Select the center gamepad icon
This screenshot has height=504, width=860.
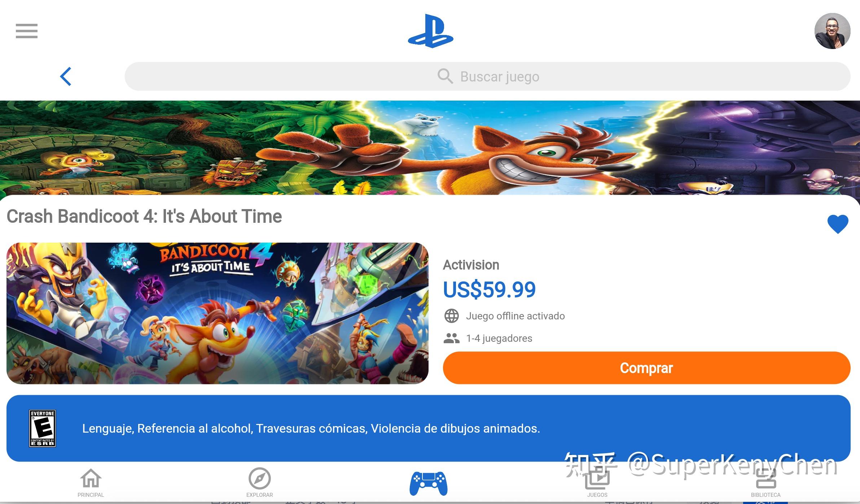tap(429, 483)
